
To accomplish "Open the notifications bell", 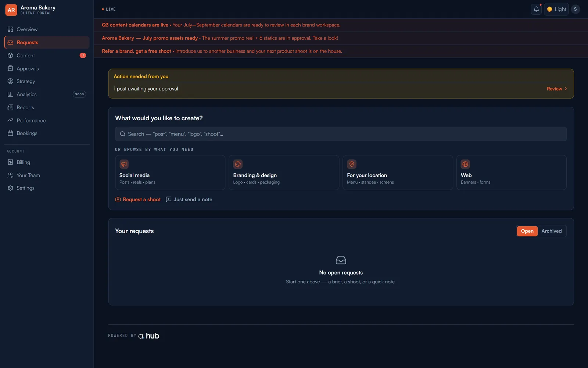I will (536, 9).
